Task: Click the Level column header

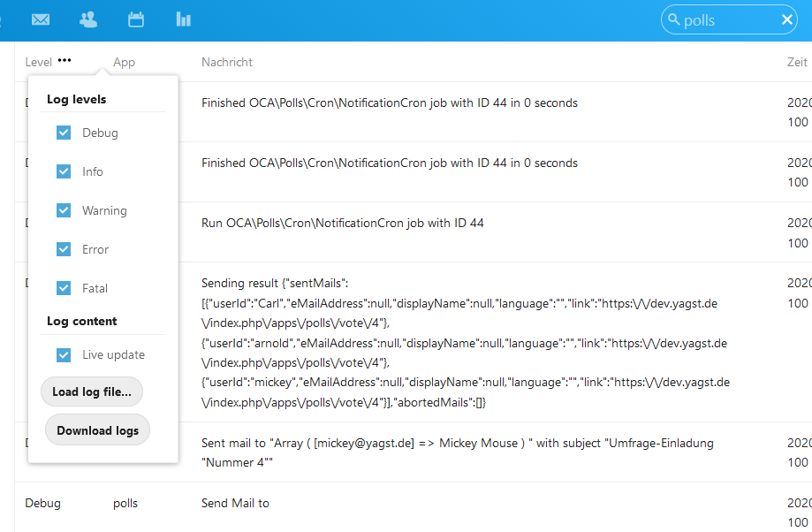Action: [x=38, y=62]
